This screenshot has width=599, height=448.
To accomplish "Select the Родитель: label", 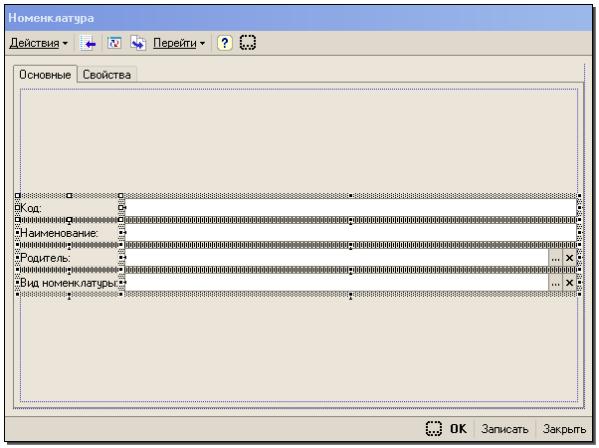I will tap(45, 258).
